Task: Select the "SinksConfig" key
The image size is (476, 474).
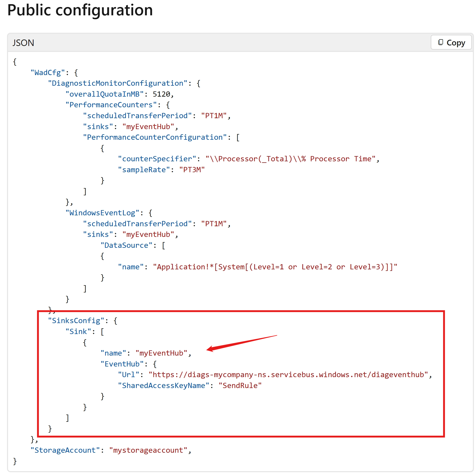Action: pyautogui.click(x=76, y=321)
